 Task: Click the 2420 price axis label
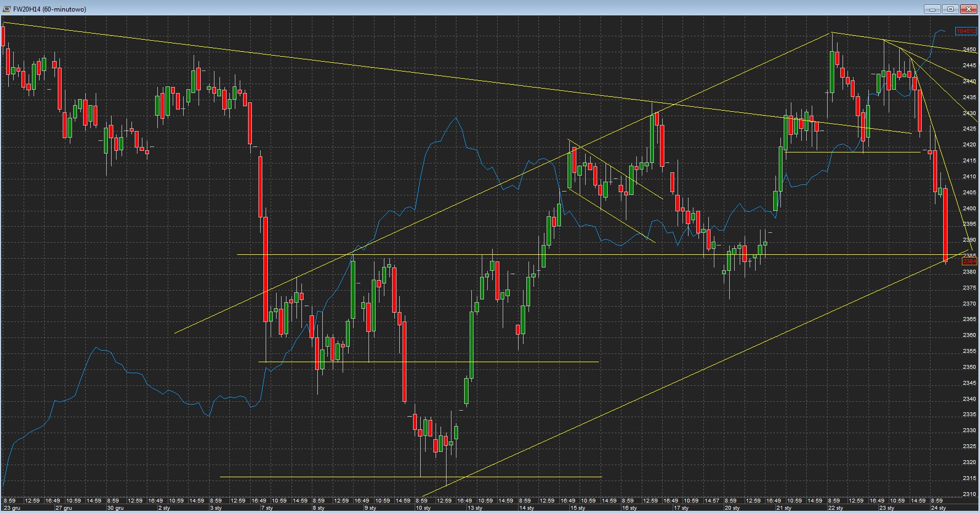[x=970, y=145]
